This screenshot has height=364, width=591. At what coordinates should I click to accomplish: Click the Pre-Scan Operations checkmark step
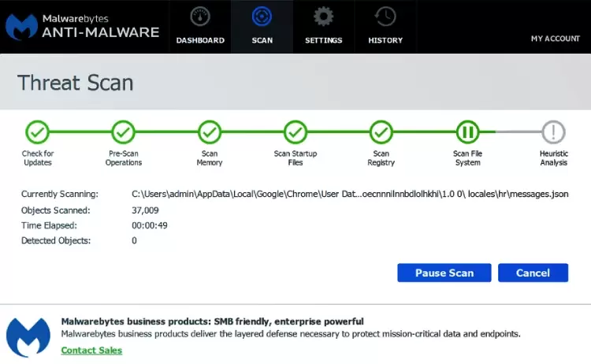123,132
